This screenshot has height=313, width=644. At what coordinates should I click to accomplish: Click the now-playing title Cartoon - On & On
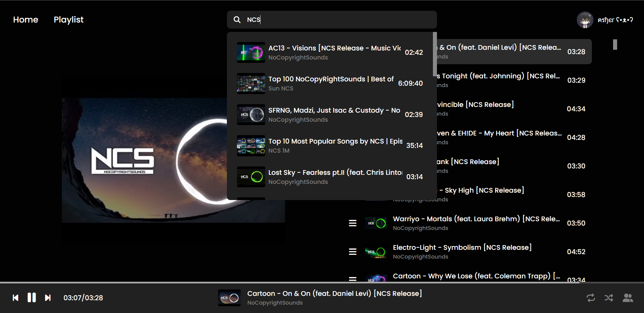[x=334, y=294]
